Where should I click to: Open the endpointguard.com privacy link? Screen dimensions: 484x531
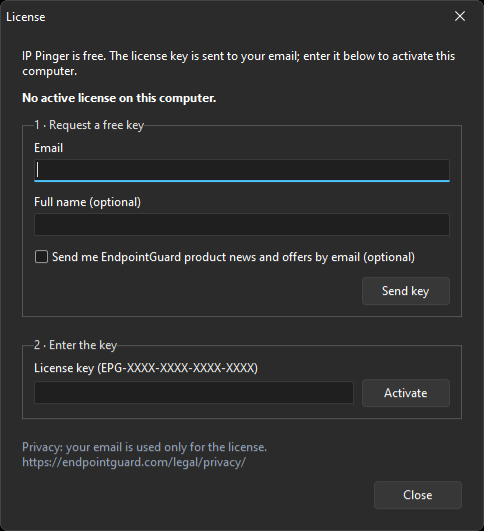tap(134, 462)
